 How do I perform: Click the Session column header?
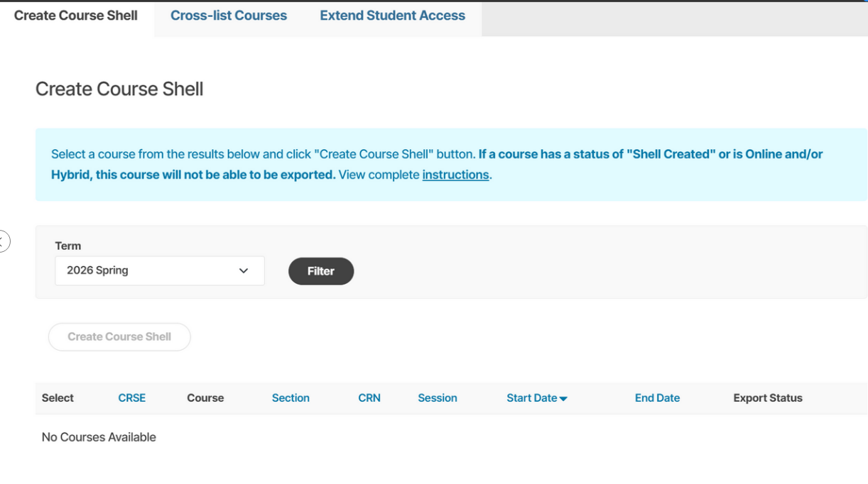click(438, 398)
